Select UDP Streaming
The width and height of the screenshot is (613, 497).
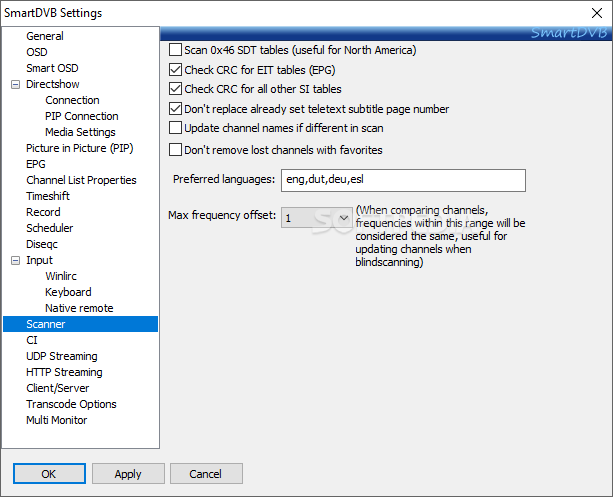(x=62, y=356)
